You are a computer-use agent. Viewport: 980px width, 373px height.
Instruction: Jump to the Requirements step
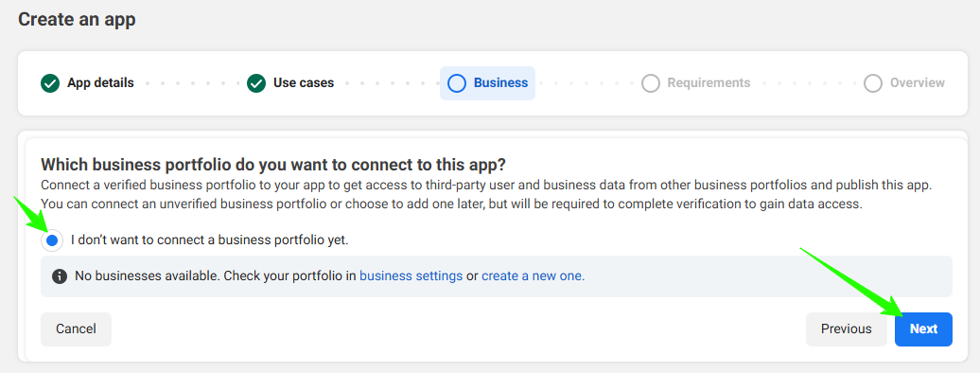pyautogui.click(x=709, y=83)
